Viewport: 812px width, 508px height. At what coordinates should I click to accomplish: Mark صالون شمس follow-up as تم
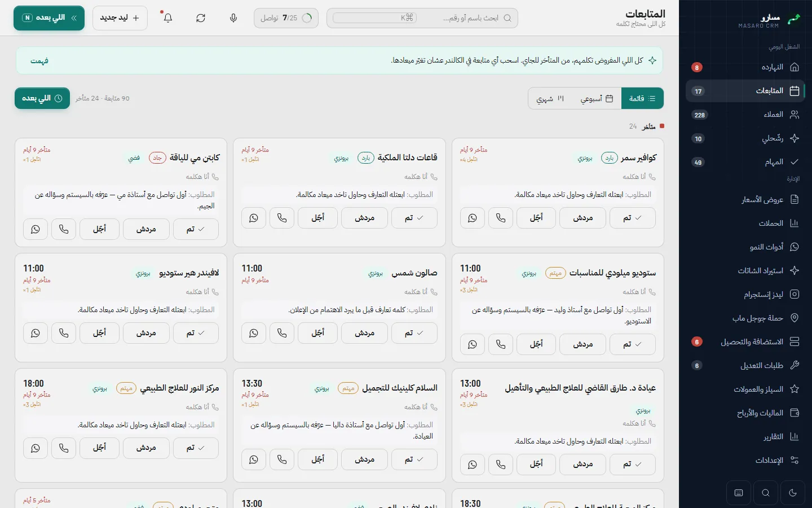[414, 333]
